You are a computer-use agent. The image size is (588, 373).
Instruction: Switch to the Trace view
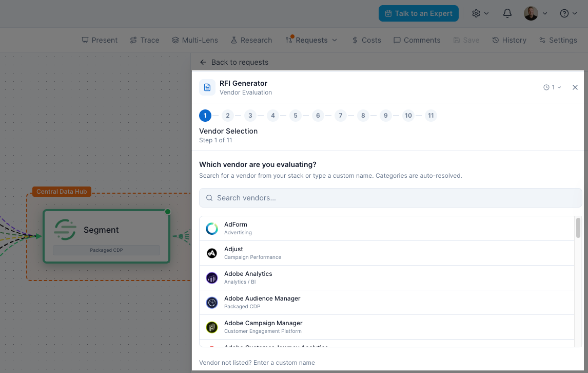(144, 40)
